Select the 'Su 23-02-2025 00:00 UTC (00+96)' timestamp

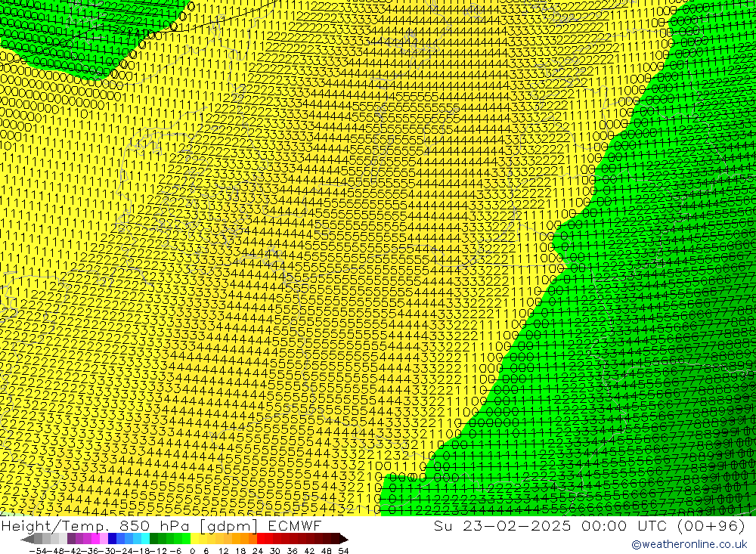pos(589,525)
